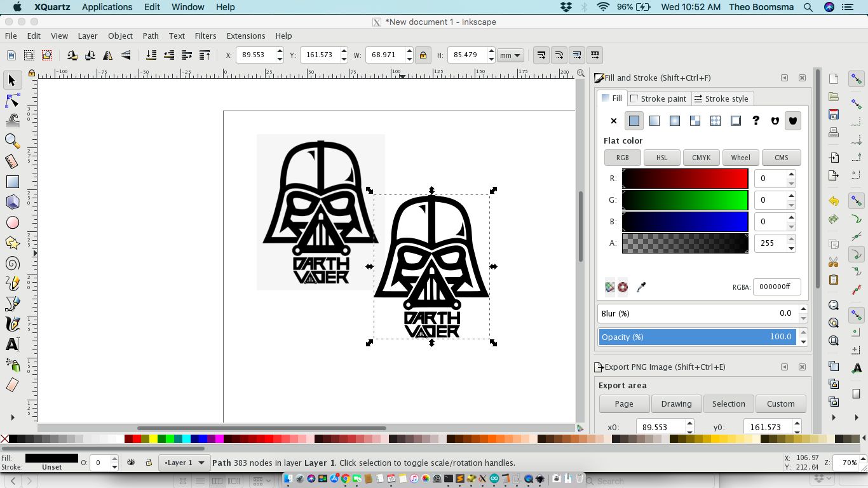
Task: Open the Path menu
Action: (151, 36)
